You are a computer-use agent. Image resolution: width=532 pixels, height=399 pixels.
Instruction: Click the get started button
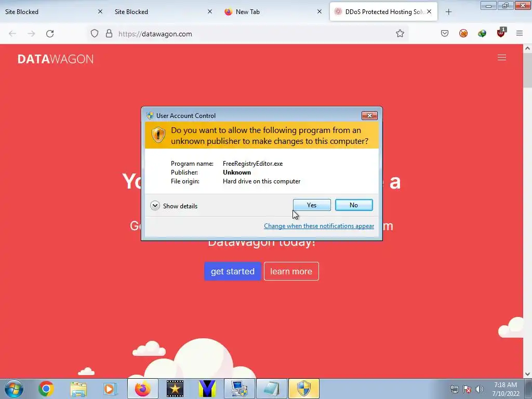(x=233, y=271)
